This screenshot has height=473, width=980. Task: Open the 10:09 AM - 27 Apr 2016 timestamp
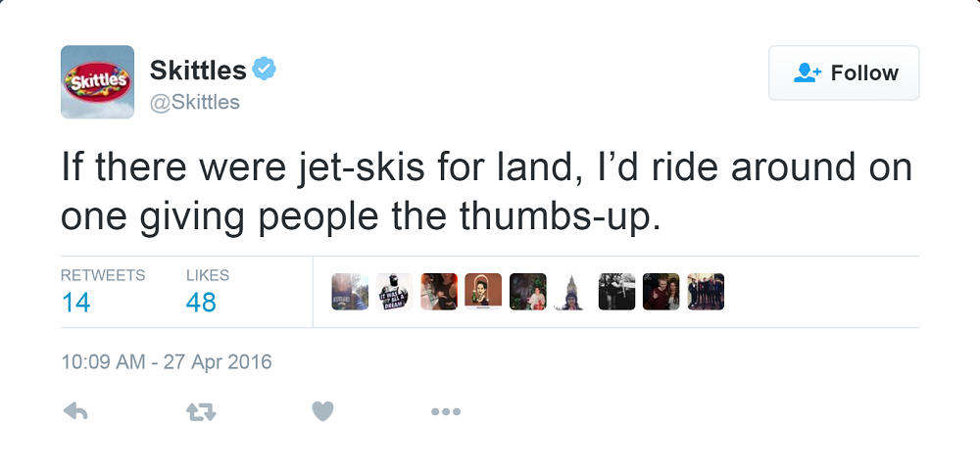166,362
